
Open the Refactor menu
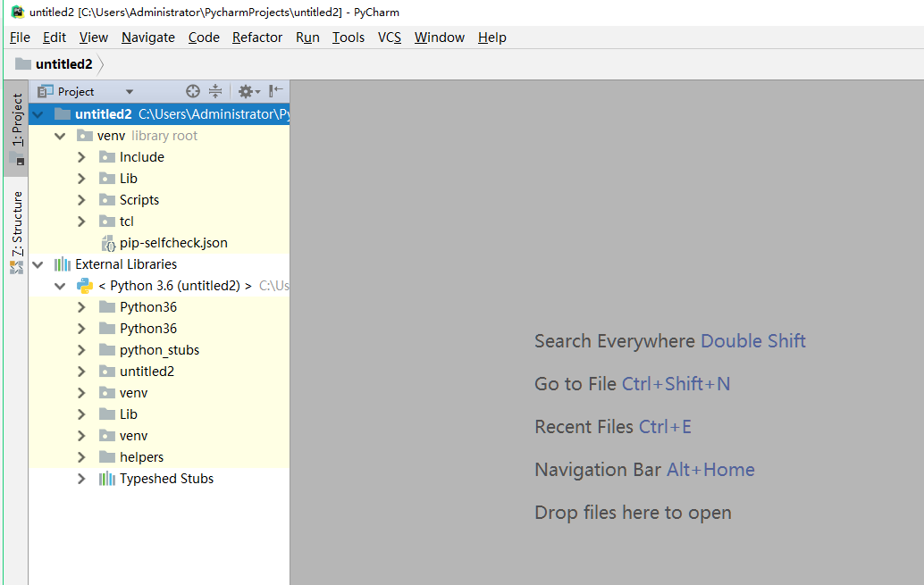pos(257,38)
